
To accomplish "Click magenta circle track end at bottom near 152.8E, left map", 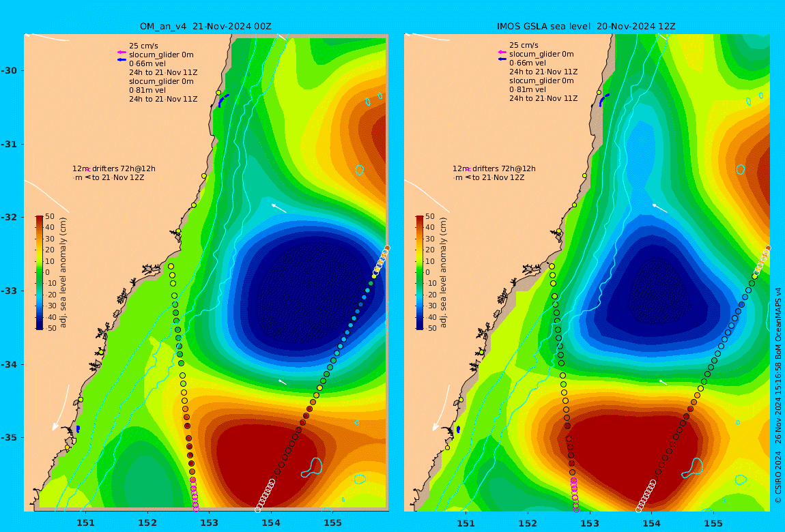I will click(x=196, y=509).
